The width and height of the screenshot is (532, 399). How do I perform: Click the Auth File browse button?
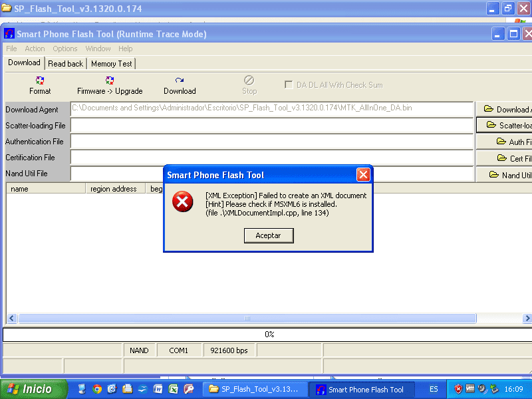click(504, 142)
